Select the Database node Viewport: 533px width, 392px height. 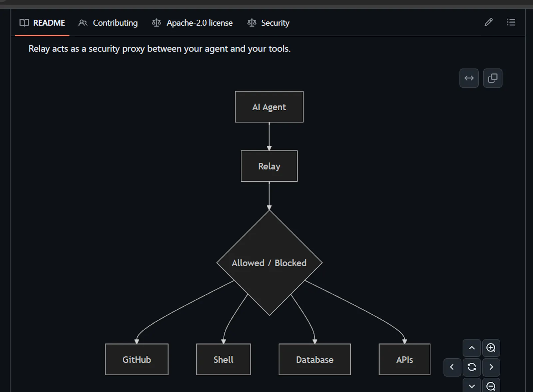click(x=315, y=360)
